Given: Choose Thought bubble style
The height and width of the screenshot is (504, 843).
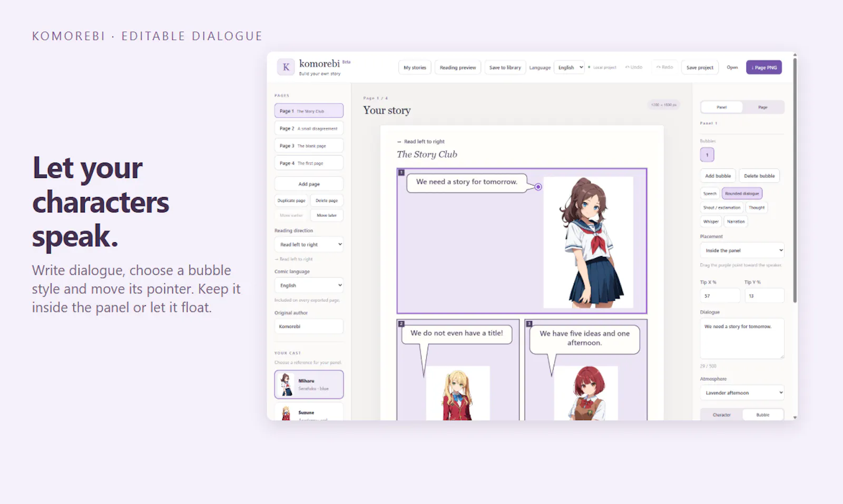Looking at the screenshot, I should [x=757, y=207].
